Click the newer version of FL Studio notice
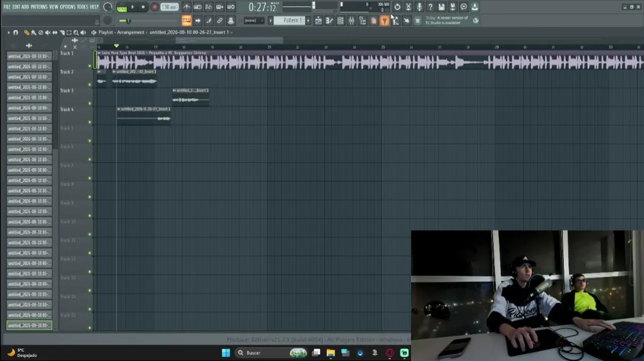Screen dimensions: 644x361 (447, 20)
